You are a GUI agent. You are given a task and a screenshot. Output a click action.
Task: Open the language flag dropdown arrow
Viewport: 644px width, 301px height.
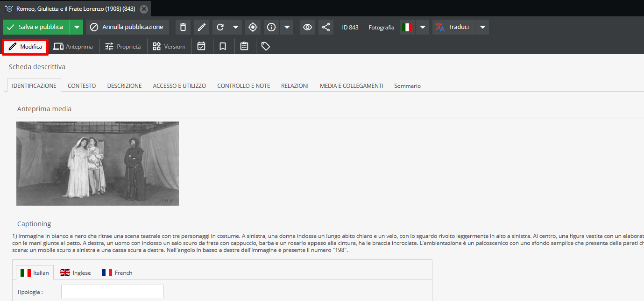(422, 27)
